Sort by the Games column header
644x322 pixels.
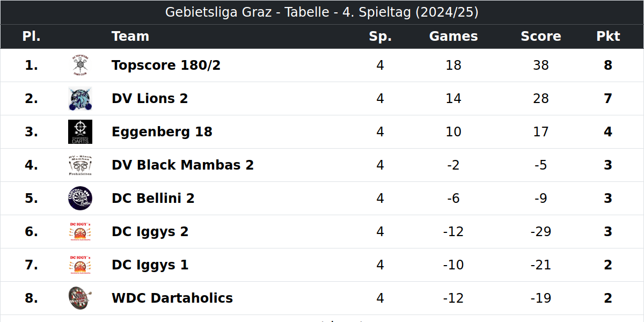[453, 36]
